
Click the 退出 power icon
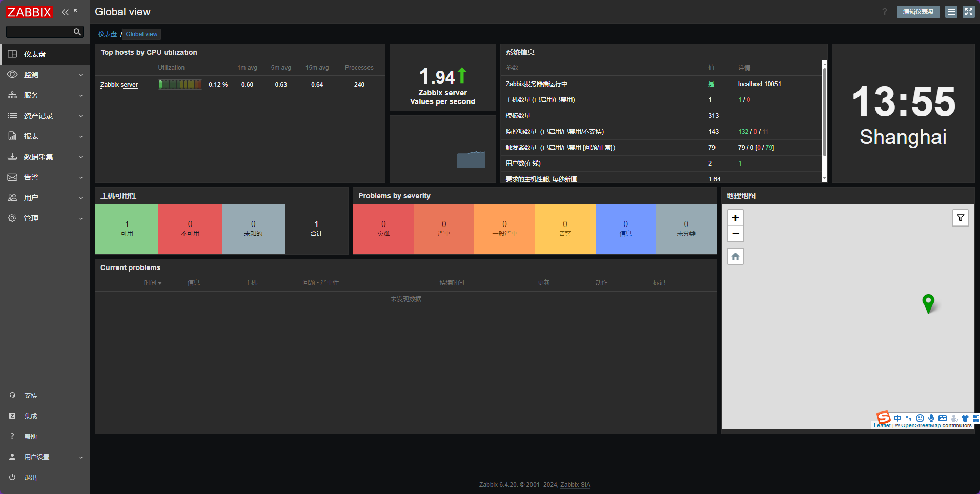pyautogui.click(x=12, y=477)
